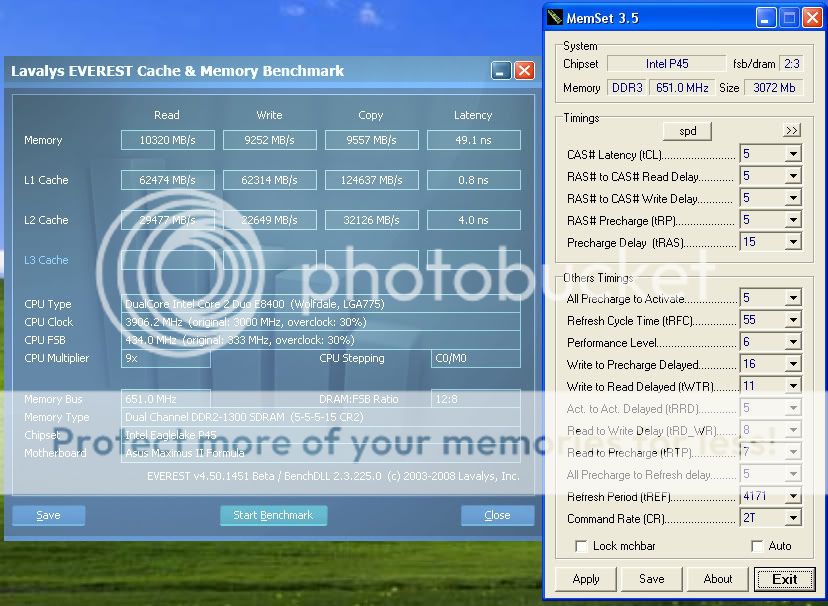Apply the MemSet timing settings

tap(586, 579)
